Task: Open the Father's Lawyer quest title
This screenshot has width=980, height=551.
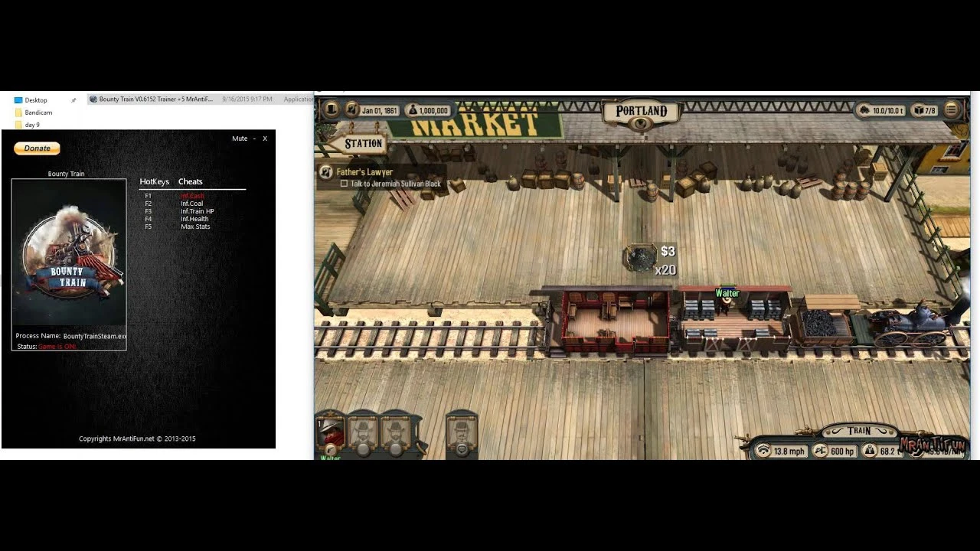Action: (364, 172)
